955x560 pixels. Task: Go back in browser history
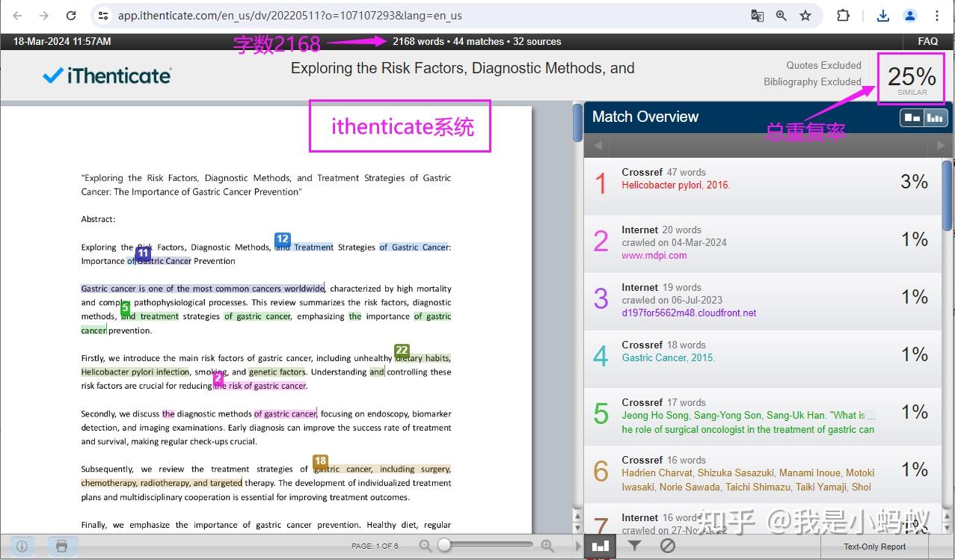coord(18,16)
